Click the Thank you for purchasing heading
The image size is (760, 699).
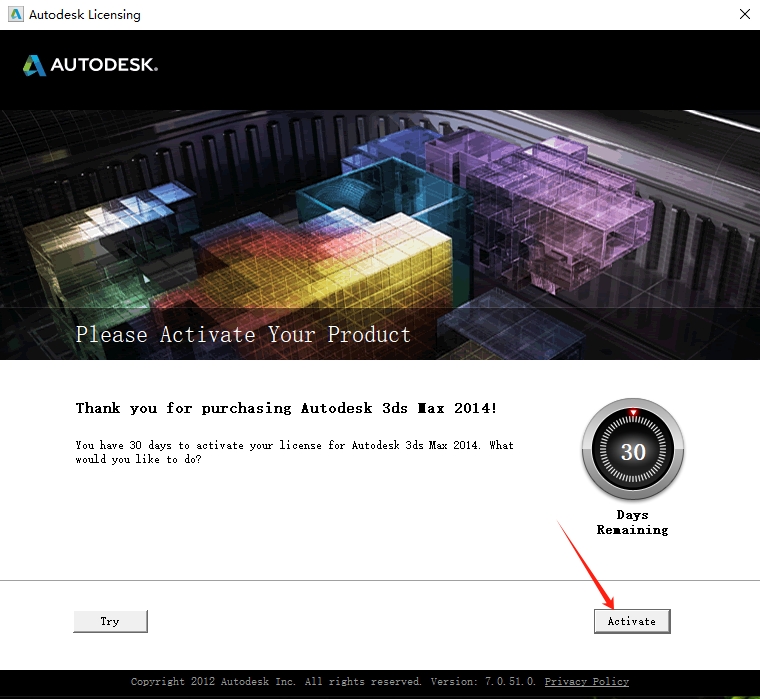pyautogui.click(x=286, y=408)
